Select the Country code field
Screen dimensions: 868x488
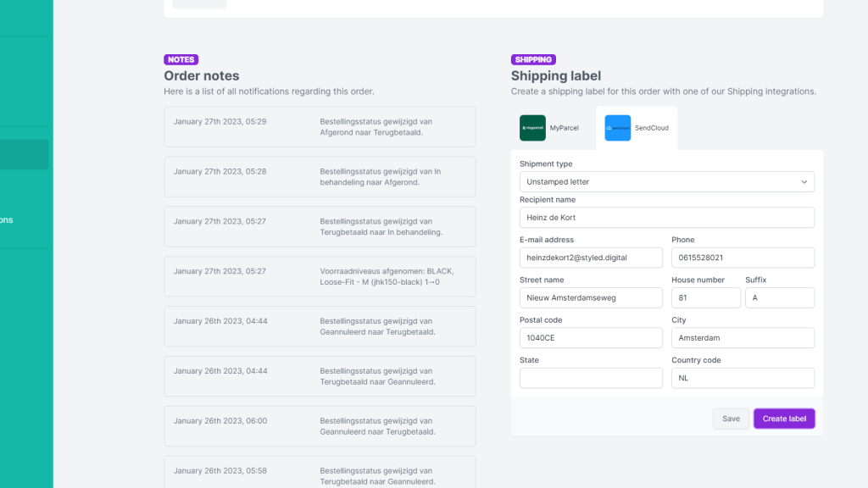click(x=743, y=378)
